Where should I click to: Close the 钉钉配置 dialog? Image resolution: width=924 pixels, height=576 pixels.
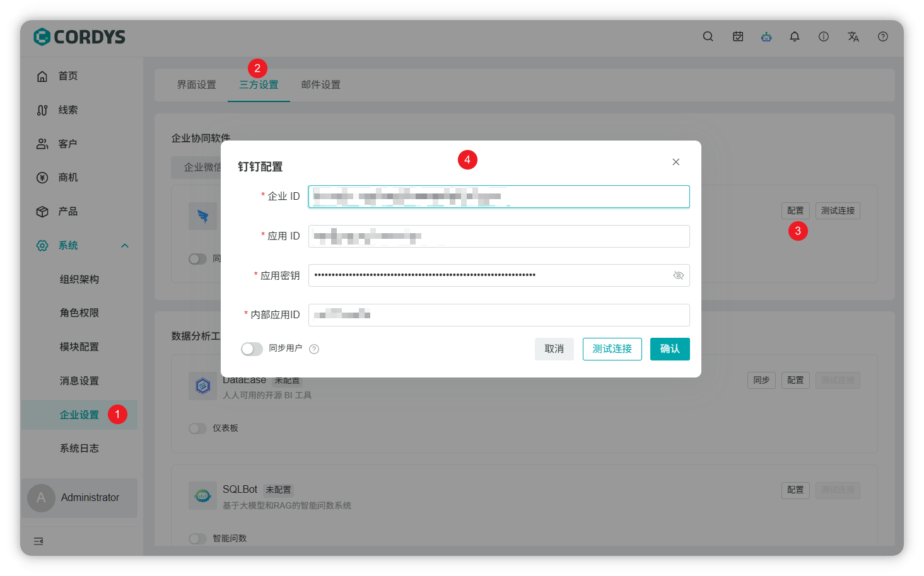[x=676, y=162]
